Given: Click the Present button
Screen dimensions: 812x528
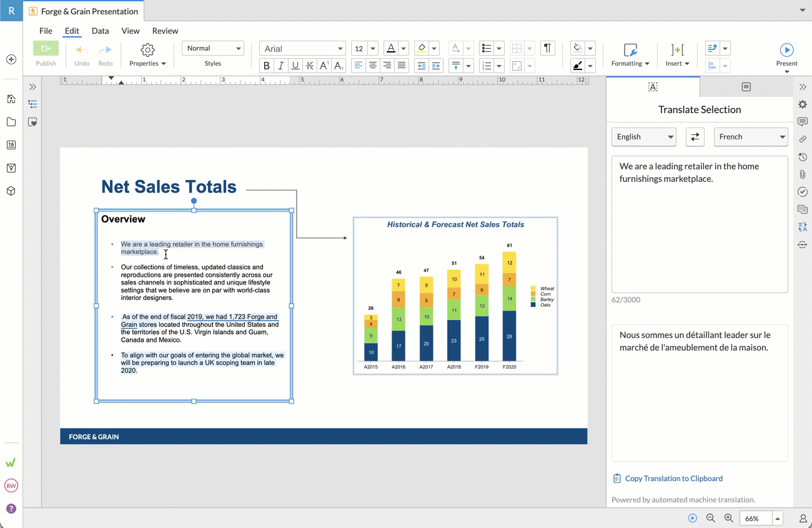Looking at the screenshot, I should point(786,54).
